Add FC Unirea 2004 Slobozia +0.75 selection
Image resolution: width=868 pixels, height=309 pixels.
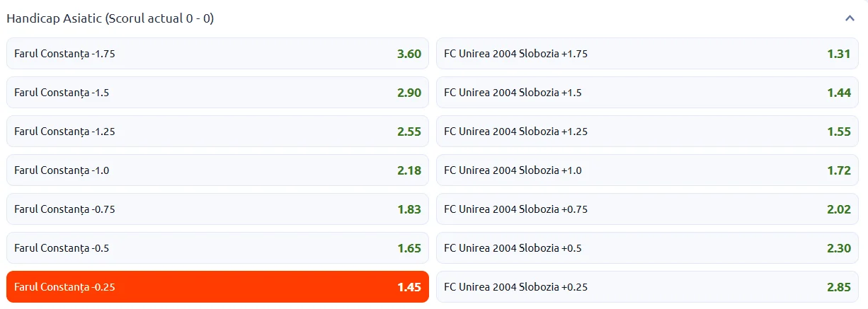tap(646, 209)
